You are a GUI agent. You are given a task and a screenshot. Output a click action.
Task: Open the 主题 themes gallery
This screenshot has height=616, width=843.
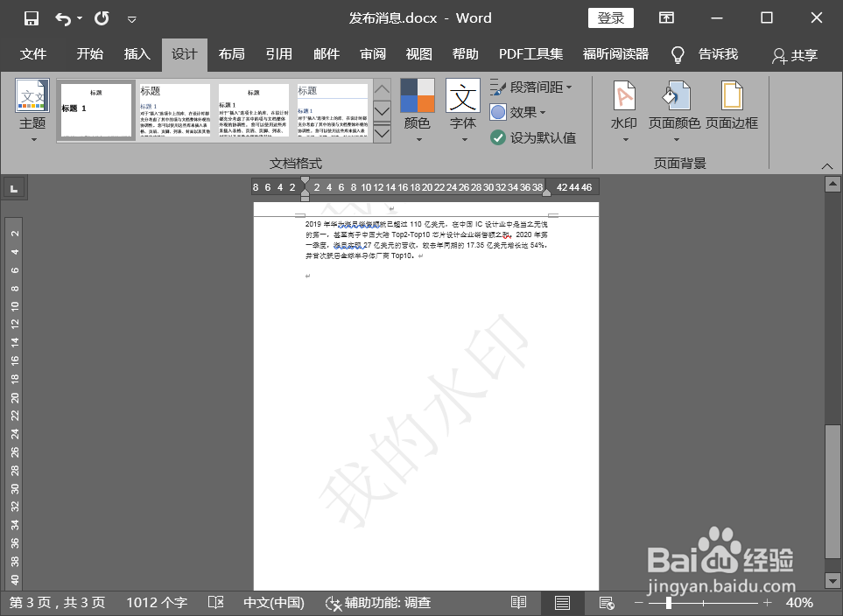32,110
